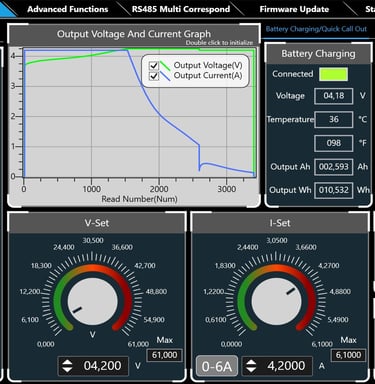
Task: Click 'Double click to initialize' hint text
Action: point(219,43)
